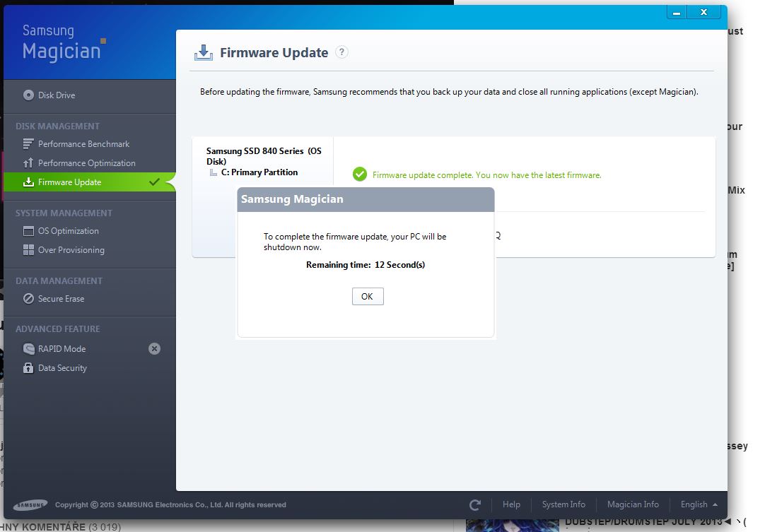Open Over Provisioning
Viewport: 765px width, 532px height.
tap(71, 249)
